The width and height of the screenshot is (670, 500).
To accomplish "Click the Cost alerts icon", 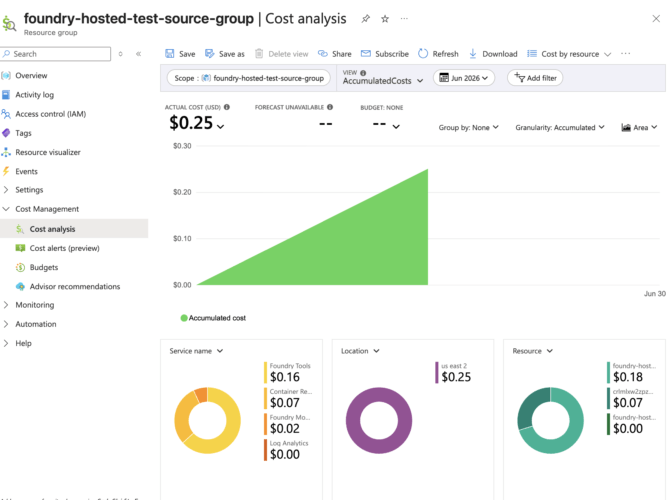I will point(20,248).
